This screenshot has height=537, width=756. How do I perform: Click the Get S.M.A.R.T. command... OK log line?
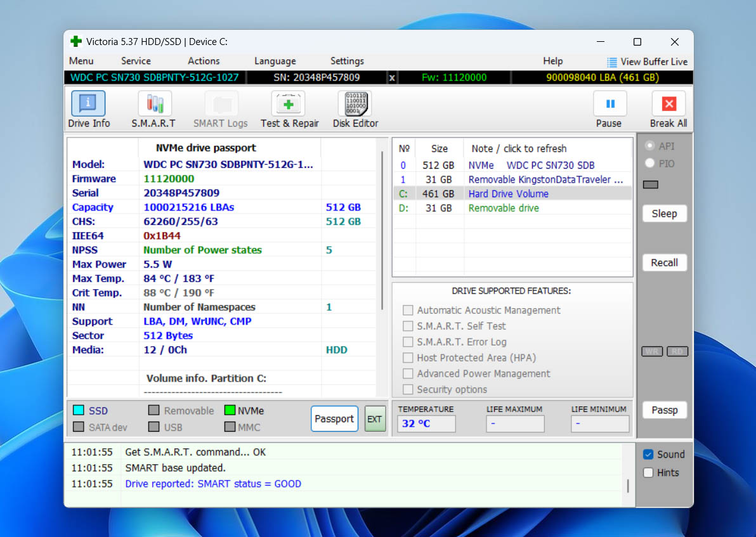(x=195, y=452)
